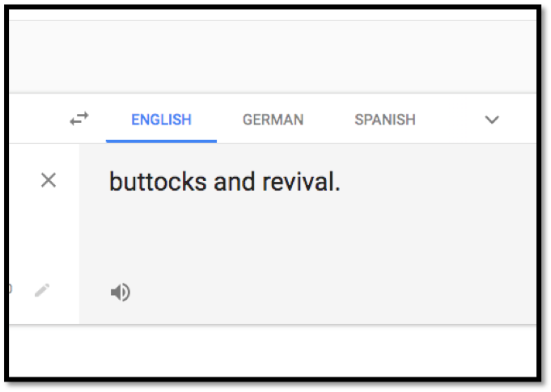This screenshot has width=551, height=392.
Task: Play audio of "buttocks and revival."
Action: (121, 292)
